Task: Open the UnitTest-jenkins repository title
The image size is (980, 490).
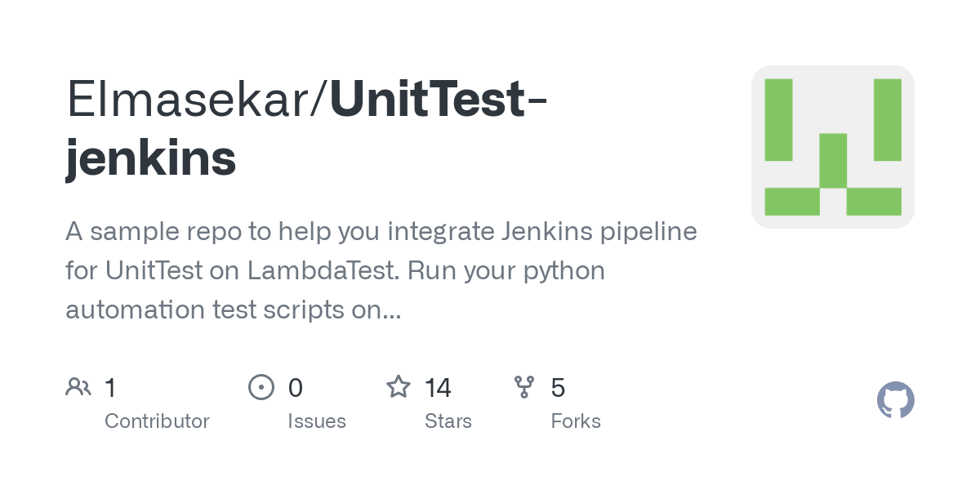Action: [306, 129]
